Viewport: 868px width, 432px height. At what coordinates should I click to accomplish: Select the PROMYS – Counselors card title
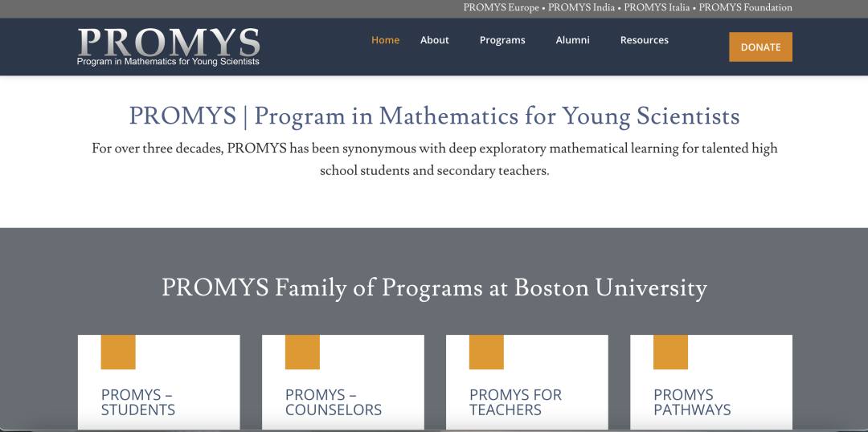[334, 402]
